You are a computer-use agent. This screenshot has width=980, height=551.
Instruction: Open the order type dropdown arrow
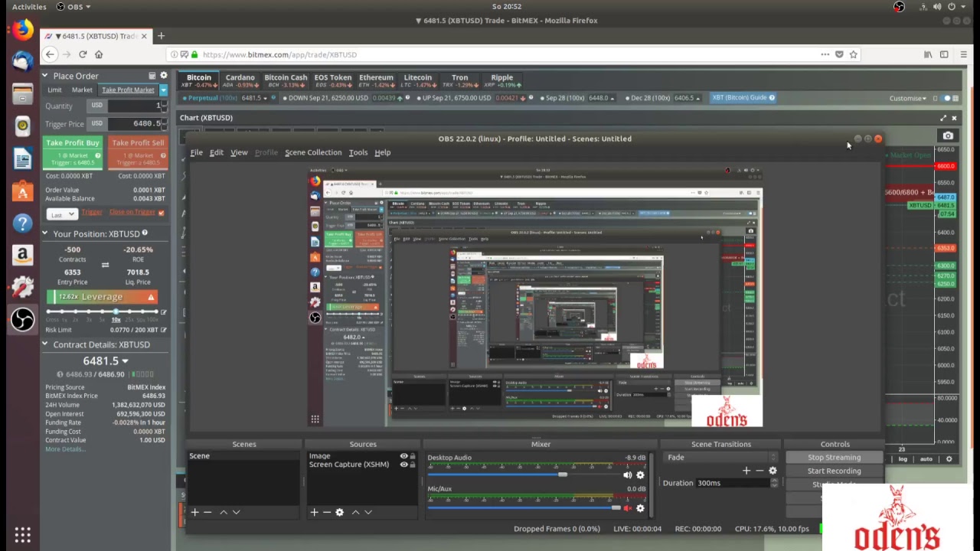coord(163,90)
